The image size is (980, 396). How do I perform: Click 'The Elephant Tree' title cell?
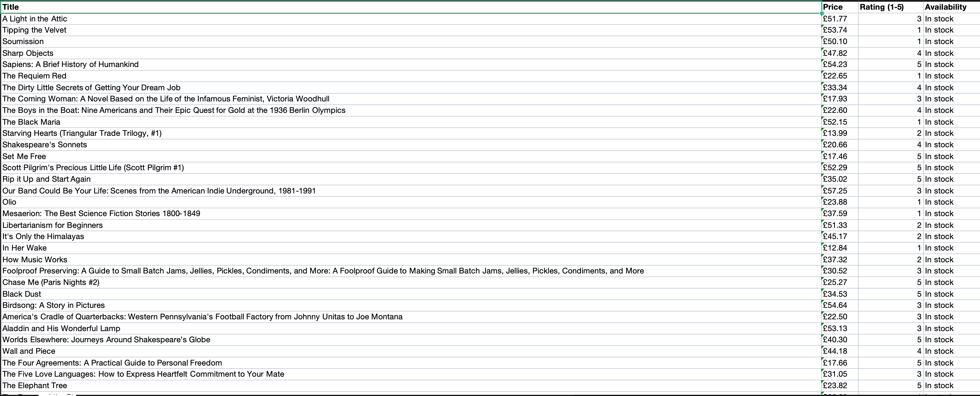click(411, 386)
